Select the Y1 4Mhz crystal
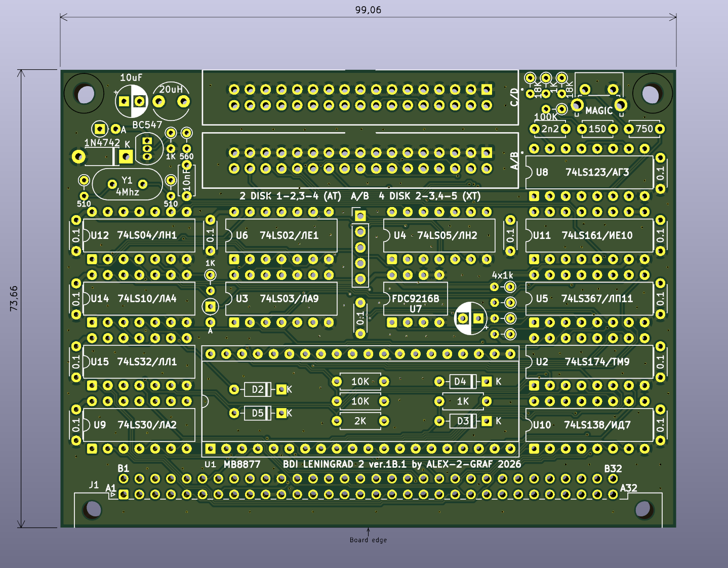This screenshot has height=568, width=728. click(127, 185)
